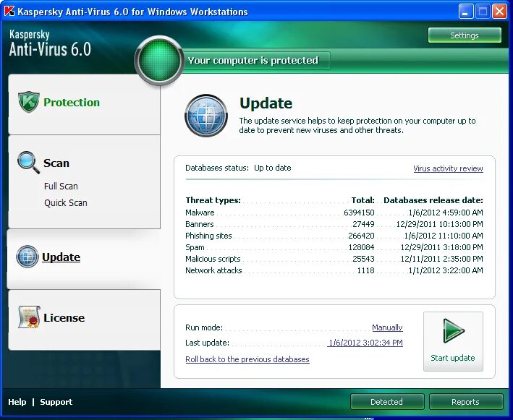513x420 pixels.
Task: Click the Spam total 128084
Action: (x=361, y=247)
